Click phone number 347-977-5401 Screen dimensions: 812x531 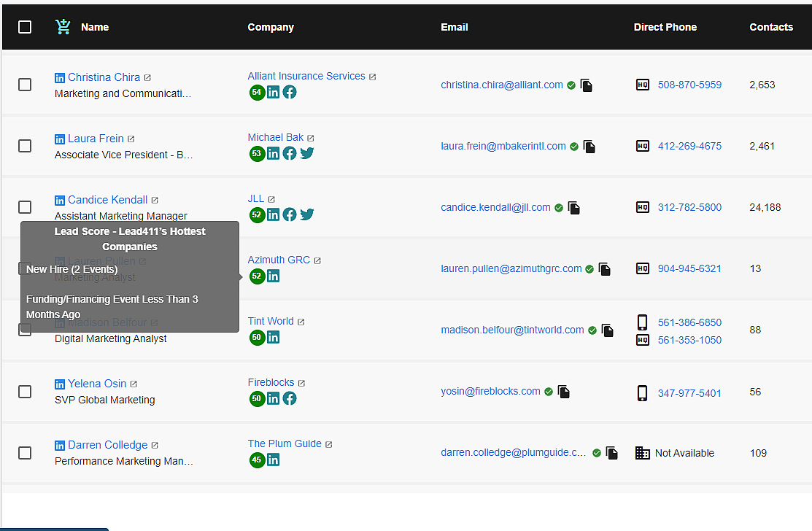pyautogui.click(x=689, y=393)
